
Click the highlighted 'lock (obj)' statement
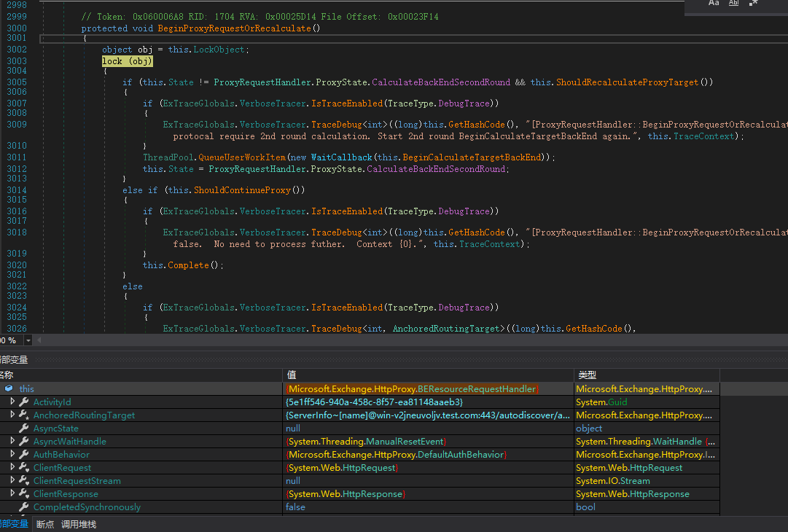click(127, 61)
